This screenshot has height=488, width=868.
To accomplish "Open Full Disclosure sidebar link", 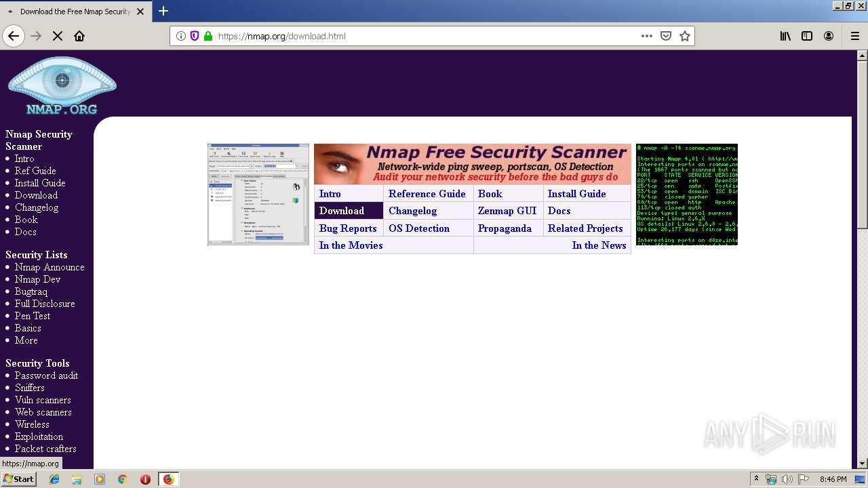I will (45, 304).
